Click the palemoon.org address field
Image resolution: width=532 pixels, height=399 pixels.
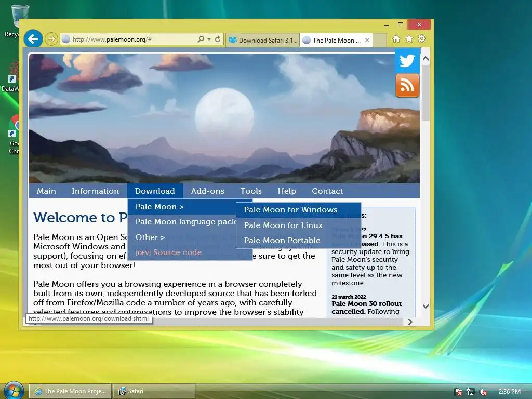[x=129, y=39]
